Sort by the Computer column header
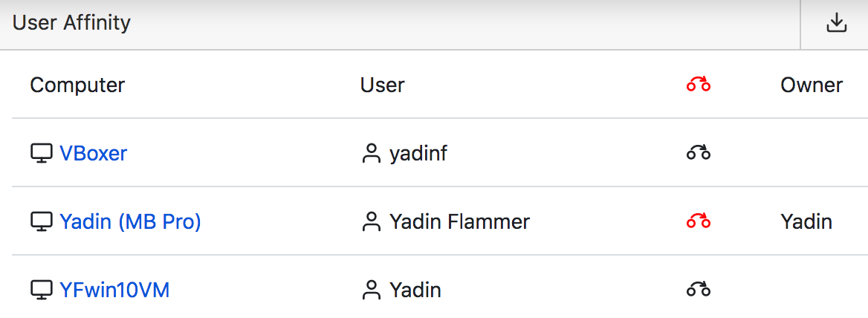 coord(77,85)
